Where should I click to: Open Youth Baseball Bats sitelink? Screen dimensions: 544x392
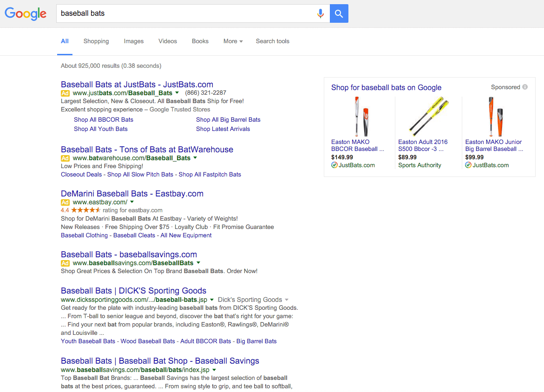click(88, 341)
